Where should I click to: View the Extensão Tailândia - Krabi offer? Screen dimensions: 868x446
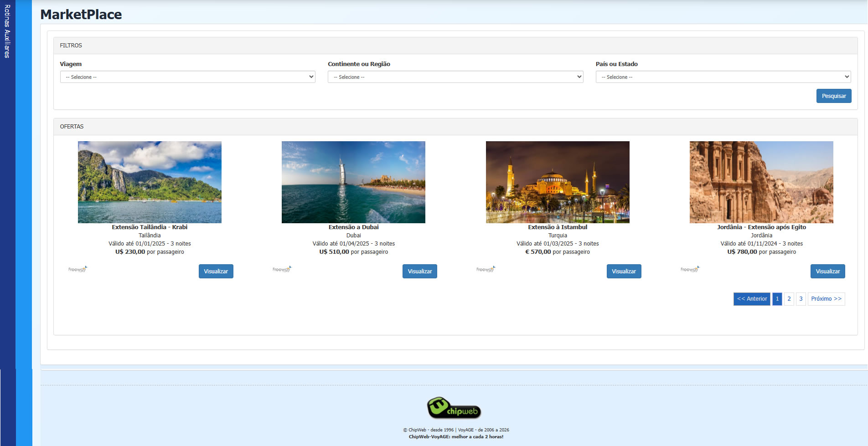click(x=216, y=272)
